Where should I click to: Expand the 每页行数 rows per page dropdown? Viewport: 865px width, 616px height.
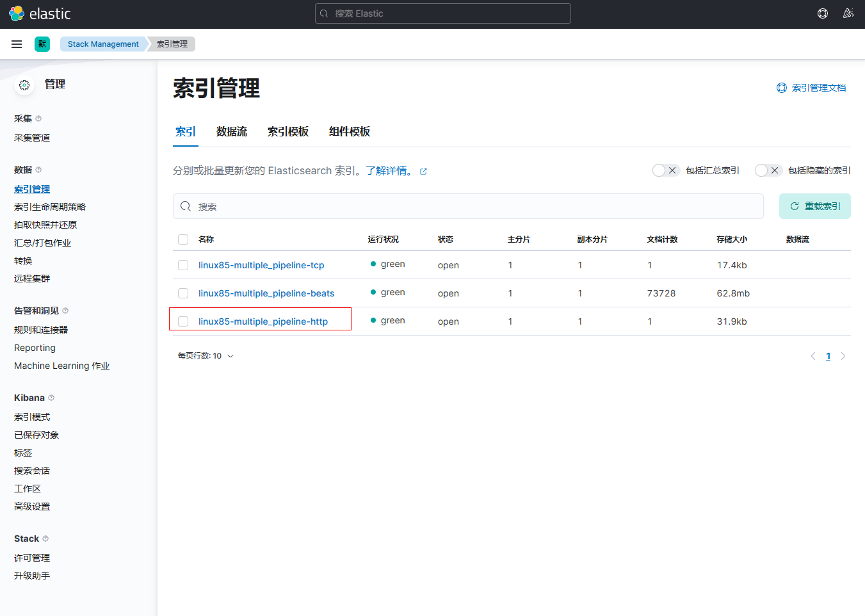(206, 356)
